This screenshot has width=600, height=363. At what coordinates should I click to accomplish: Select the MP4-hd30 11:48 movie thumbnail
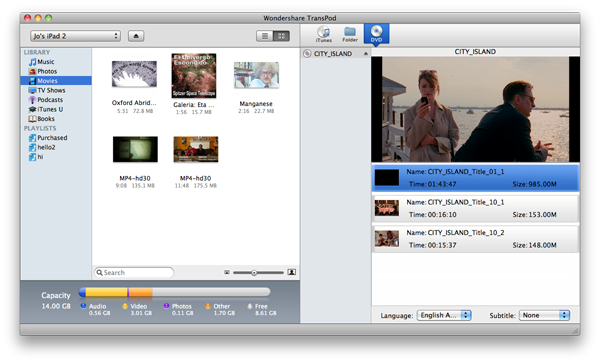[196, 149]
